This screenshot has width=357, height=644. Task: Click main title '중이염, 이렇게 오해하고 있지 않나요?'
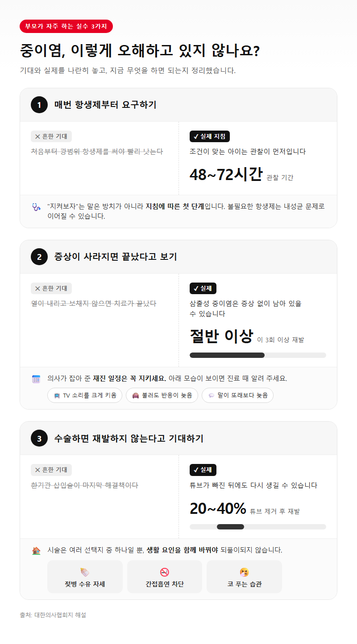click(x=140, y=50)
